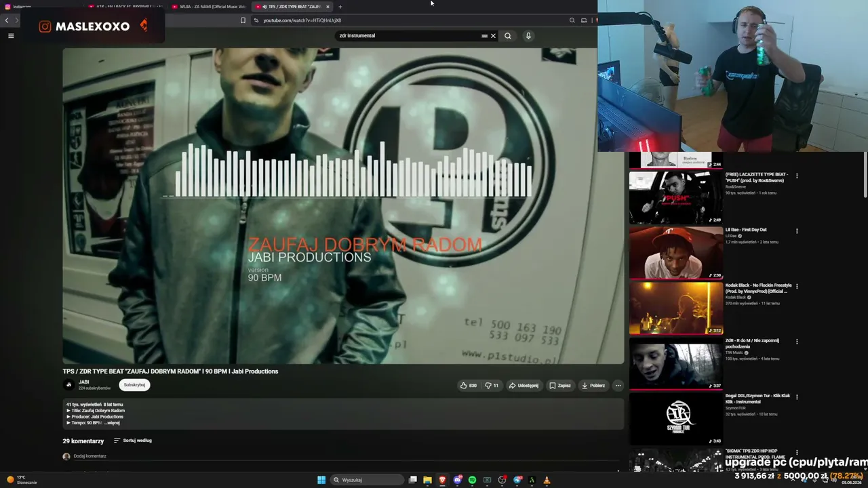The width and height of the screenshot is (868, 488).
Task: Open VLC media player from the taskbar
Action: click(547, 480)
